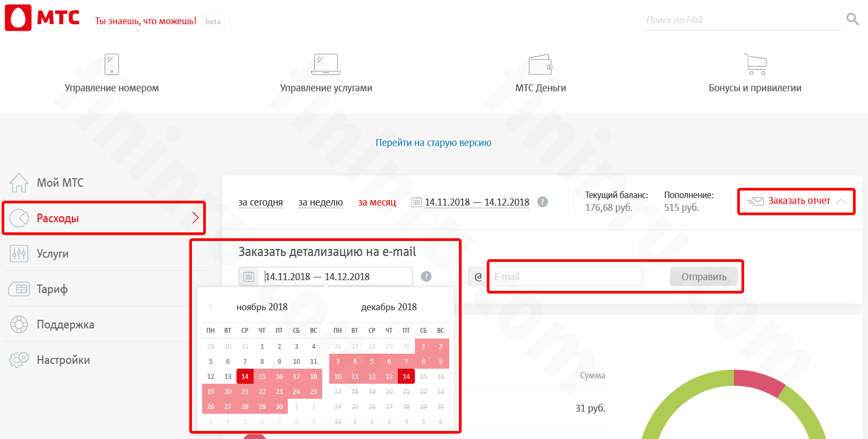Open Управление номером phone icon
The width and height of the screenshot is (868, 439).
coord(112,64)
